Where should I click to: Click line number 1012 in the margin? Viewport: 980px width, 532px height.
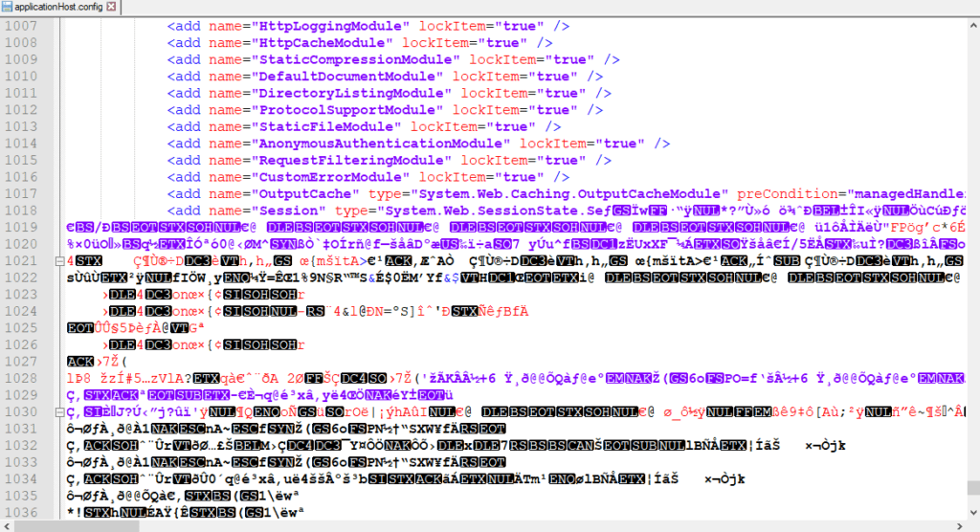coord(21,110)
